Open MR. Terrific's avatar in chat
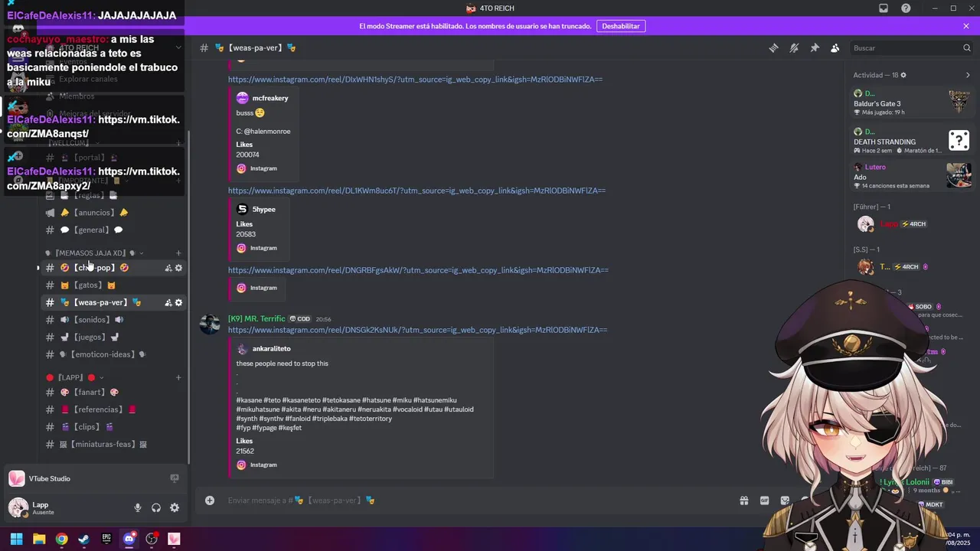 210,324
